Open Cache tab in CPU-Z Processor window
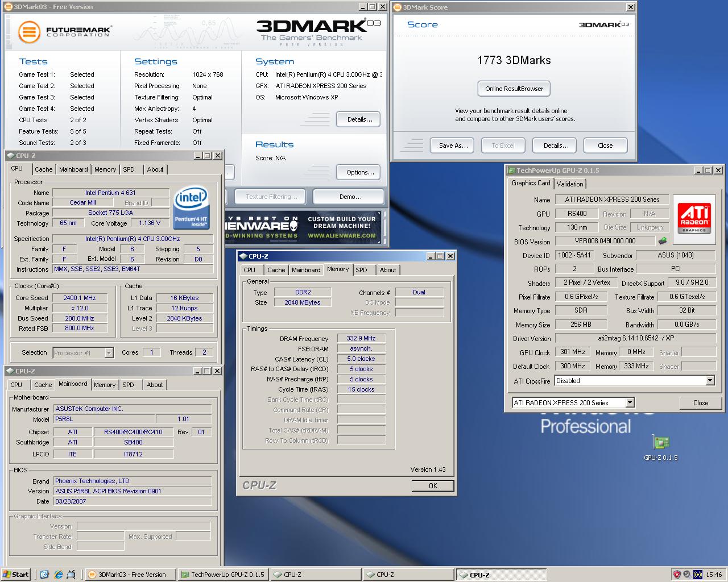Image resolution: width=728 pixels, height=582 pixels. click(43, 169)
